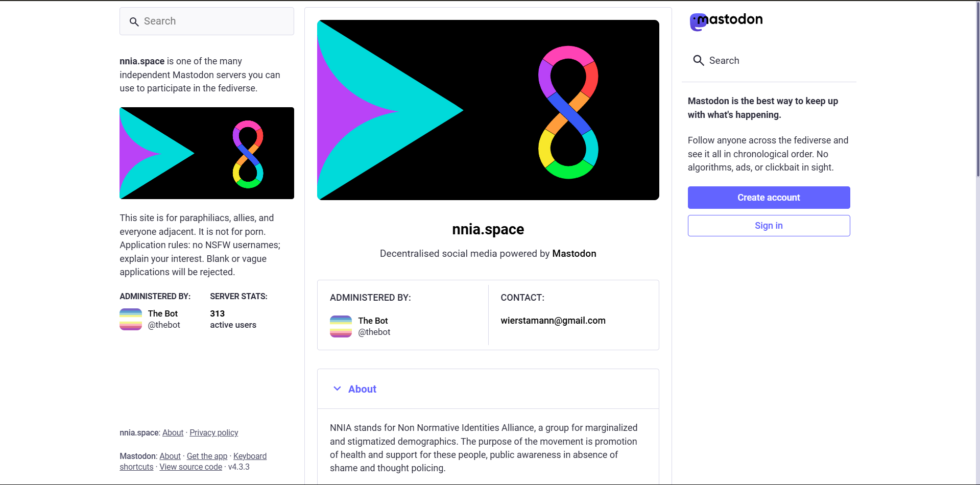Open the Privacy policy link
Screen dimensions: 980x485
[x=214, y=432]
